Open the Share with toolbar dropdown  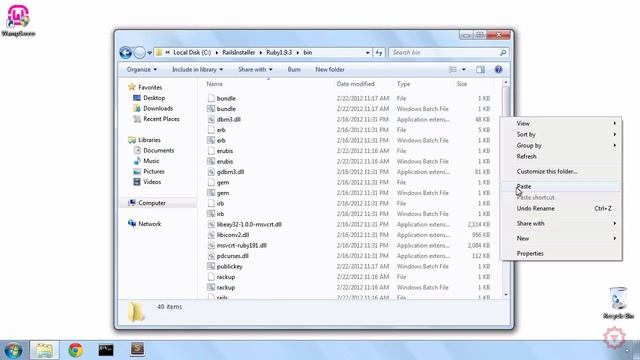255,70
